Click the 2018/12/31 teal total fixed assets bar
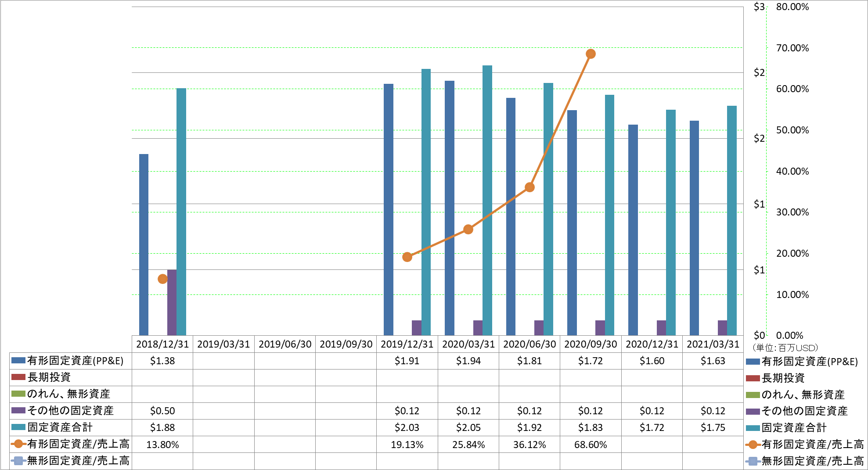868x470 pixels. coord(181,212)
